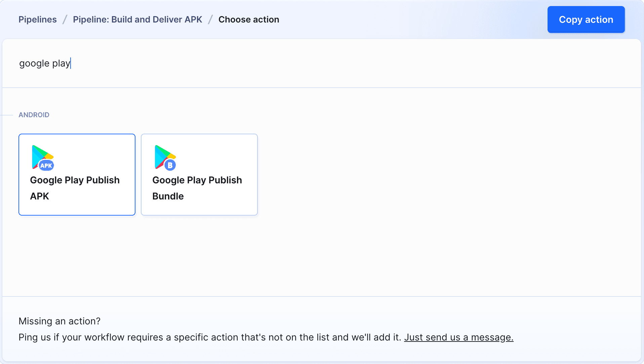This screenshot has height=364, width=644.
Task: Navigate to Pipelines via breadcrumb
Action: click(37, 19)
